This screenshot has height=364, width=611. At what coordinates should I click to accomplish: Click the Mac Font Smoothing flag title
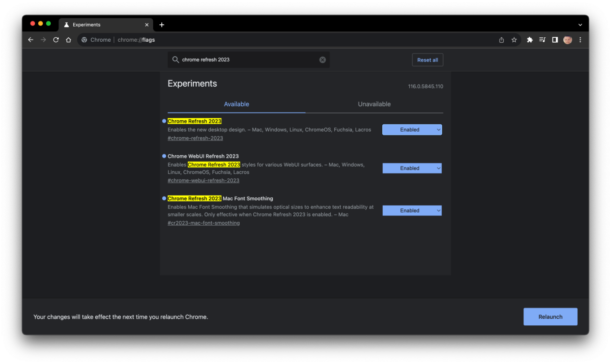[220, 198]
